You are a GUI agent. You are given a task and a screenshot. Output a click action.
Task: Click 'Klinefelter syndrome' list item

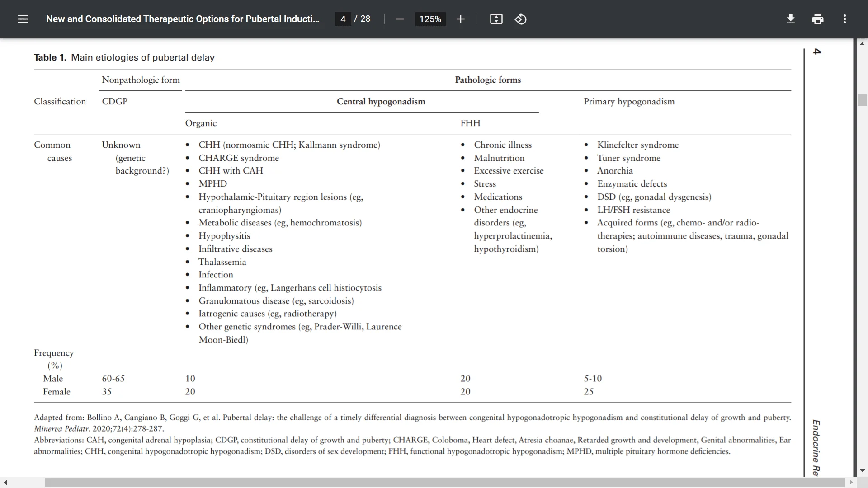[637, 145]
